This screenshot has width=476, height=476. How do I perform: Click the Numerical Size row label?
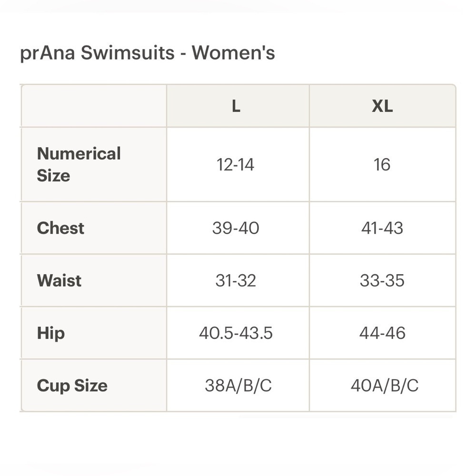79,164
